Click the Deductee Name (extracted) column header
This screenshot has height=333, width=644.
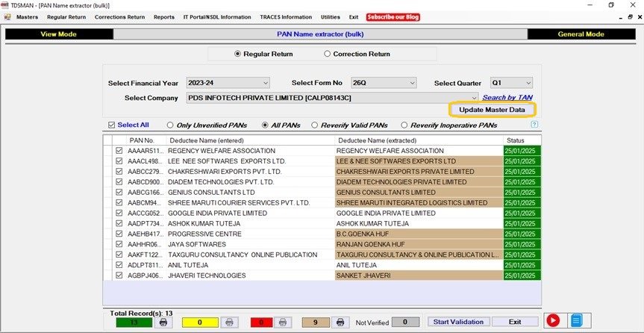click(419, 140)
